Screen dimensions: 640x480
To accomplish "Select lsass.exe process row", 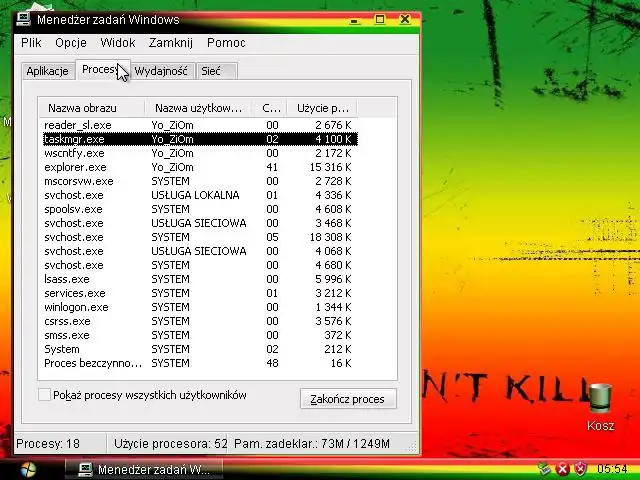I will [200, 279].
